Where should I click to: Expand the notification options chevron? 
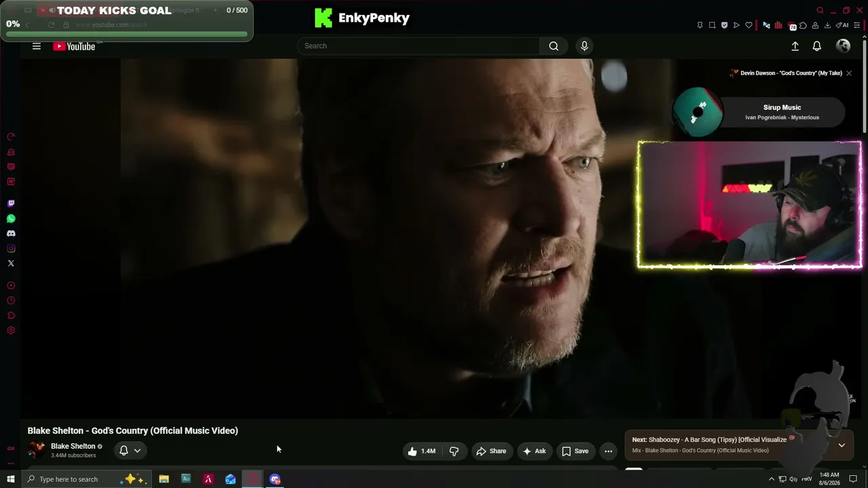pyautogui.click(x=137, y=450)
